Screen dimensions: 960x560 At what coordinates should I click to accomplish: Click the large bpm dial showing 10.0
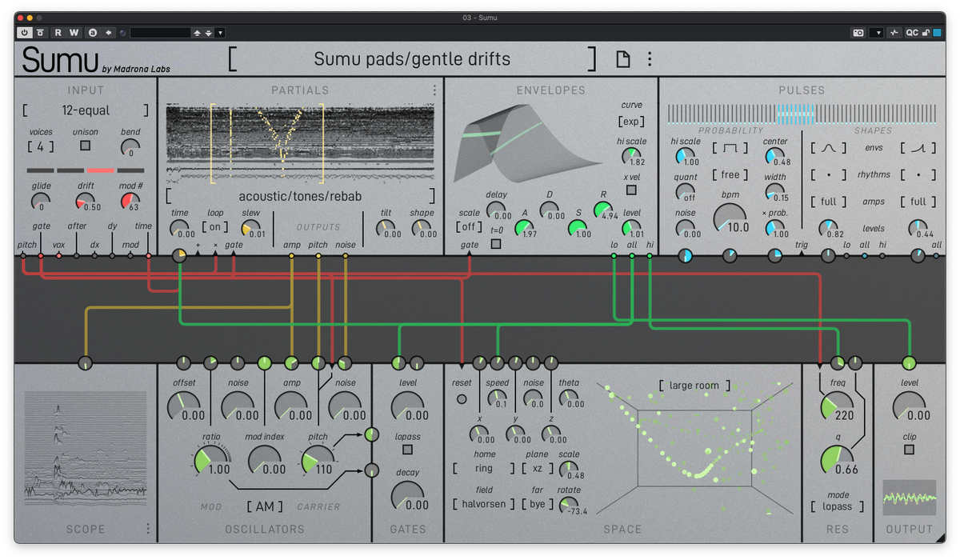(730, 219)
